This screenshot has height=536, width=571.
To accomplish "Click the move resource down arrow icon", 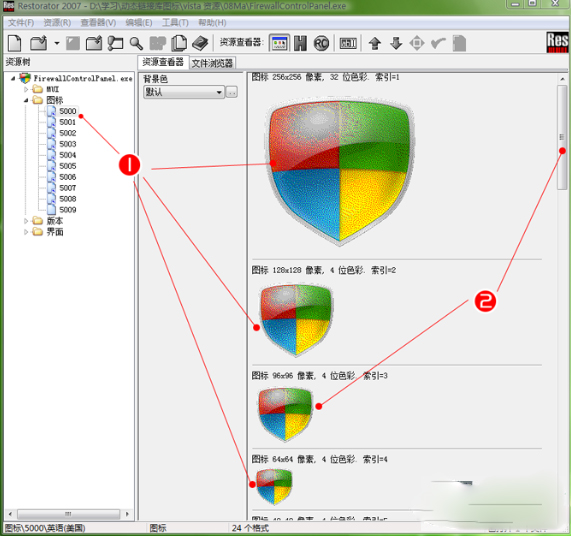I will 396,43.
